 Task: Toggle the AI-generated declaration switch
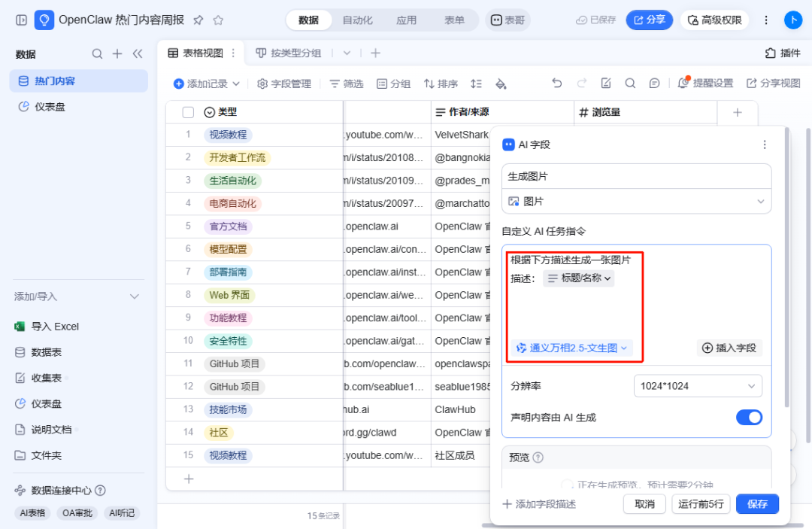tap(749, 417)
